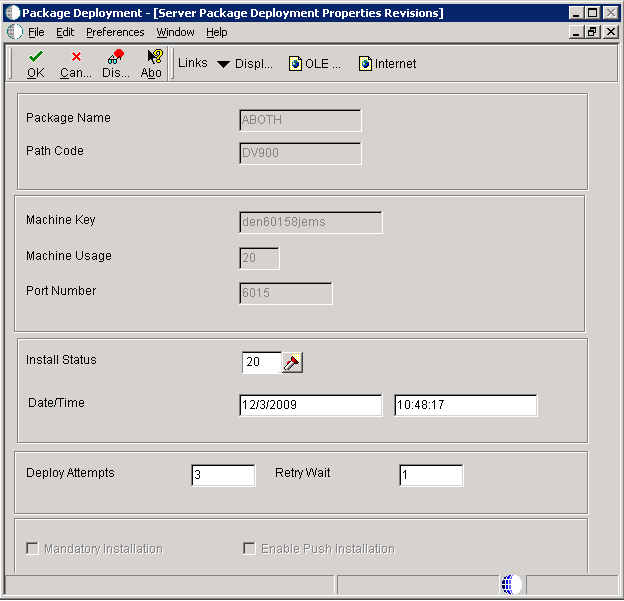Select the date field showing 12/3/2009
Image resolution: width=624 pixels, height=601 pixels.
coord(310,405)
